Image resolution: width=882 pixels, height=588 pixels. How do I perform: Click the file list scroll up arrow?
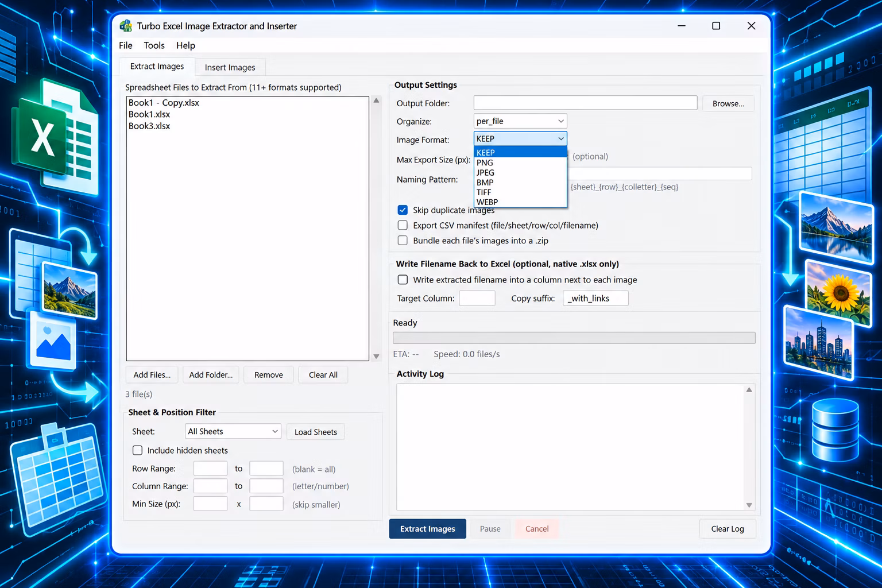tap(376, 100)
